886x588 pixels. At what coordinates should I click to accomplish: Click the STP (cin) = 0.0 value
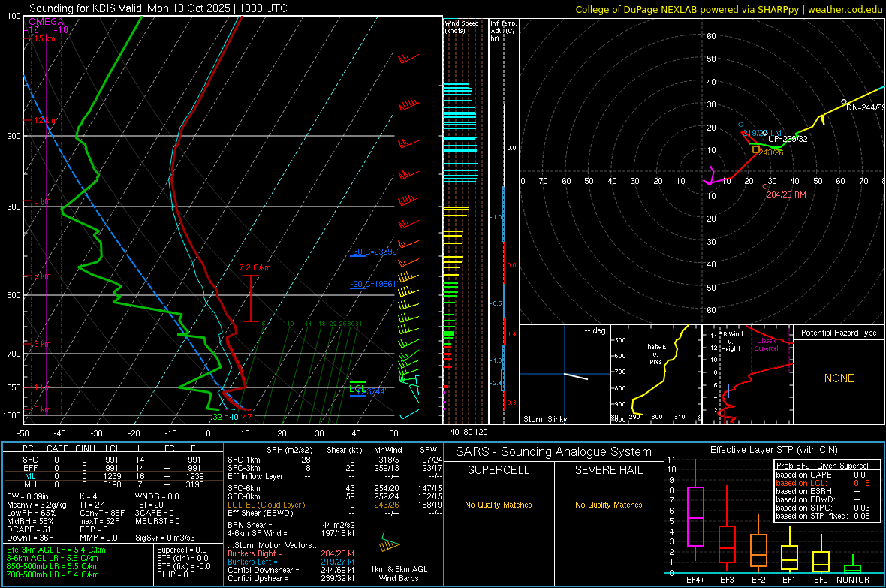[182, 558]
